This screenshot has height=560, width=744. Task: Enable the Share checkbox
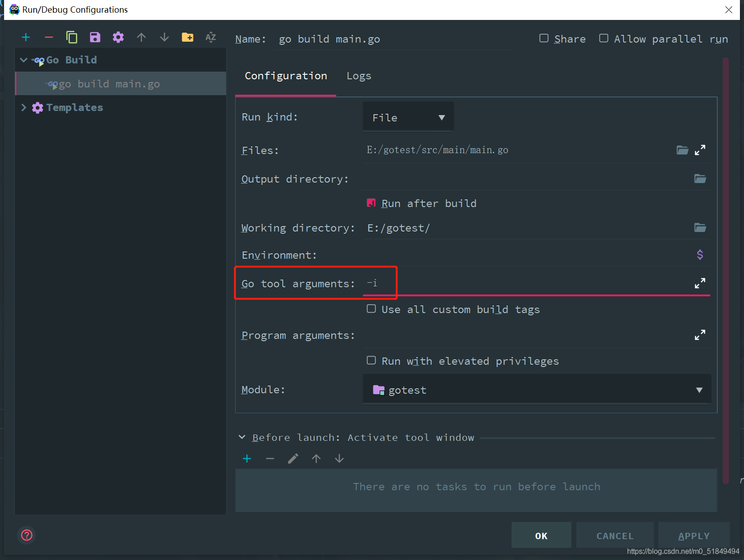tap(544, 39)
